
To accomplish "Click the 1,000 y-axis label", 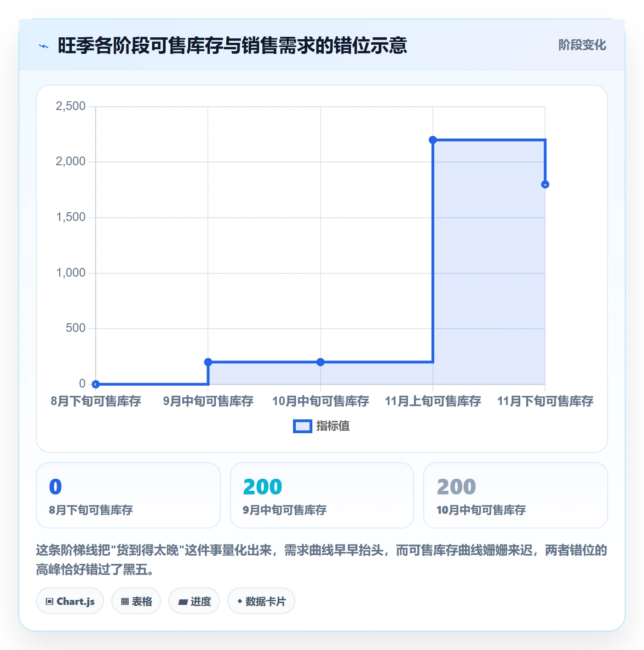I will tap(71, 273).
